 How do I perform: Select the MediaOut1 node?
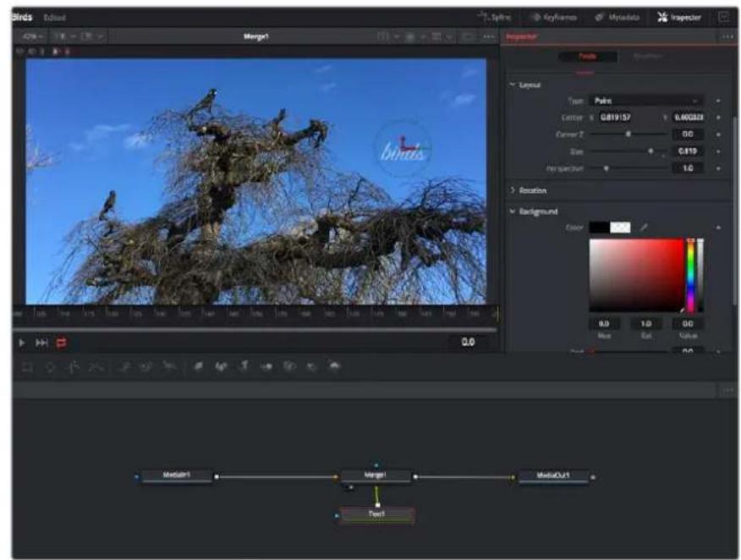[x=553, y=476]
